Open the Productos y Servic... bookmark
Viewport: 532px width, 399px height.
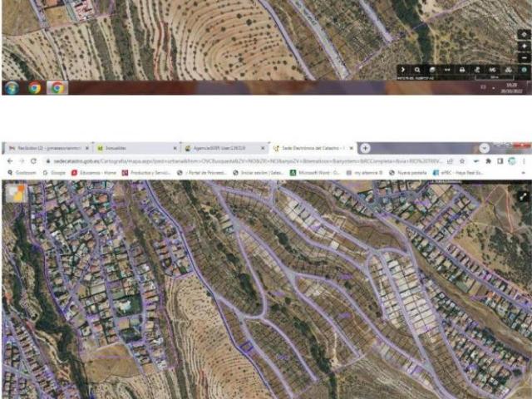146,173
